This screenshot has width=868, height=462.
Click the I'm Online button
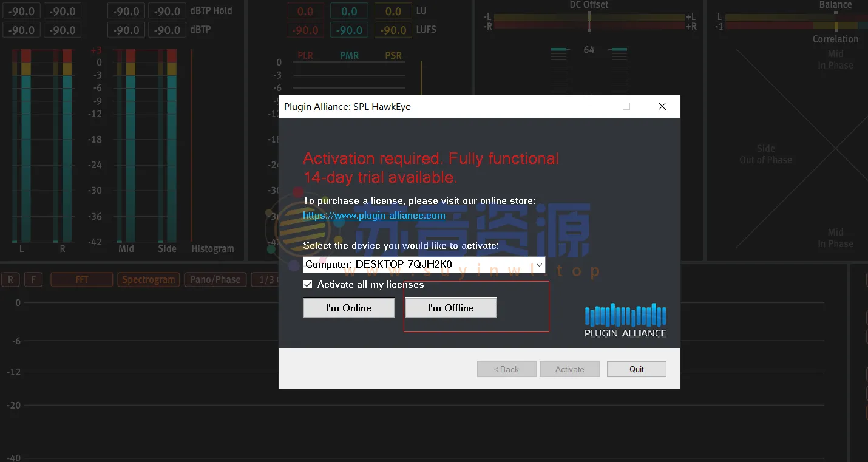pyautogui.click(x=348, y=308)
